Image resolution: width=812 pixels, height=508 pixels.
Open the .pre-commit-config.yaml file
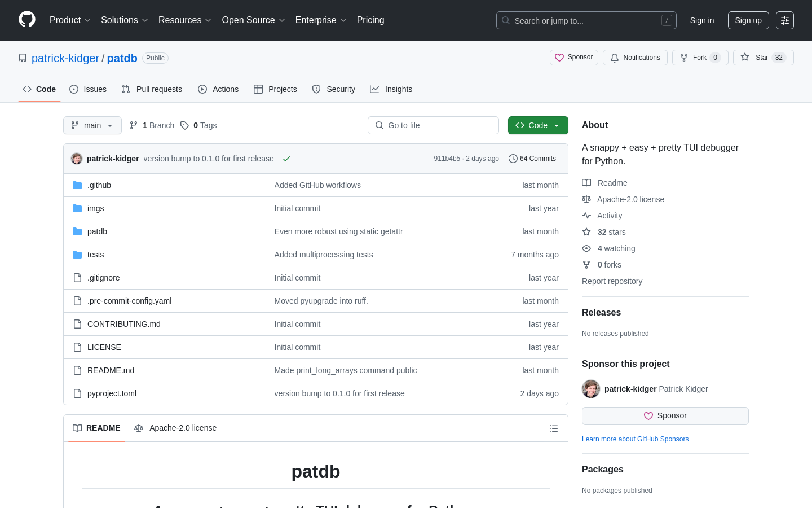pyautogui.click(x=129, y=301)
